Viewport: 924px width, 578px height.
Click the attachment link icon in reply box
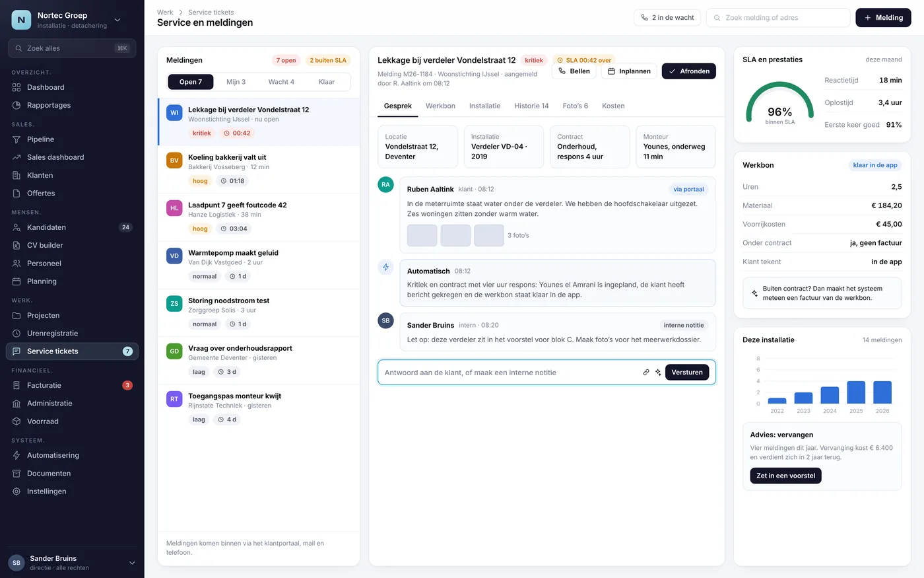pyautogui.click(x=646, y=373)
